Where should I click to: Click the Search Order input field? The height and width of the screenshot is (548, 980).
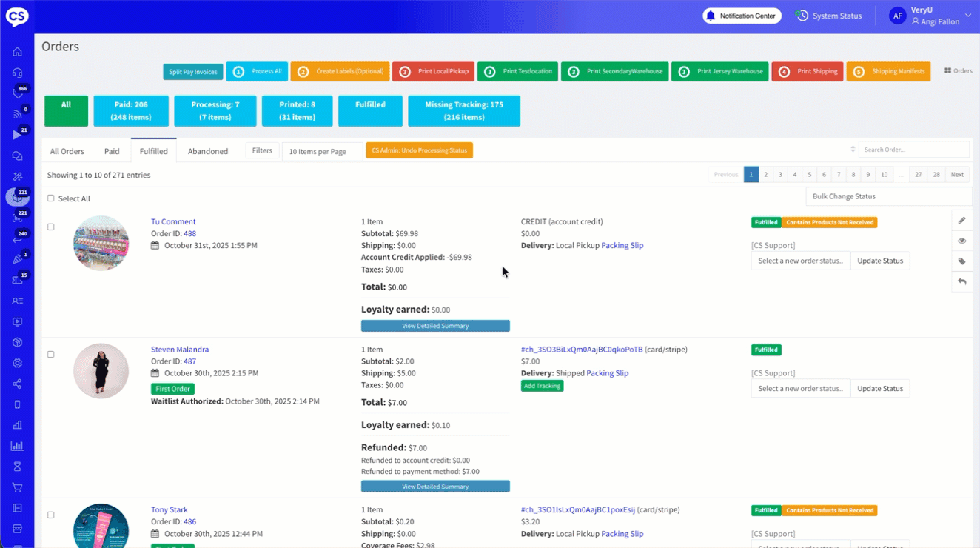pos(913,150)
